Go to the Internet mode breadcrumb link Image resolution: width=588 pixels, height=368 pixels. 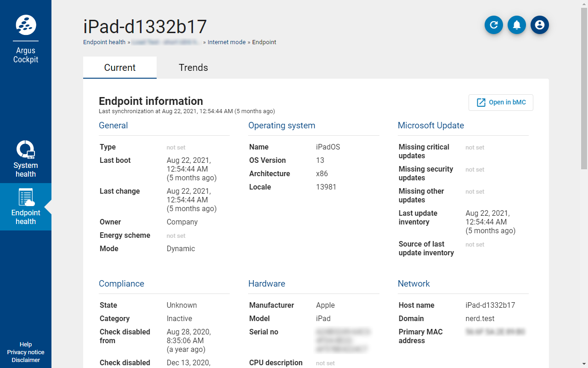(226, 42)
